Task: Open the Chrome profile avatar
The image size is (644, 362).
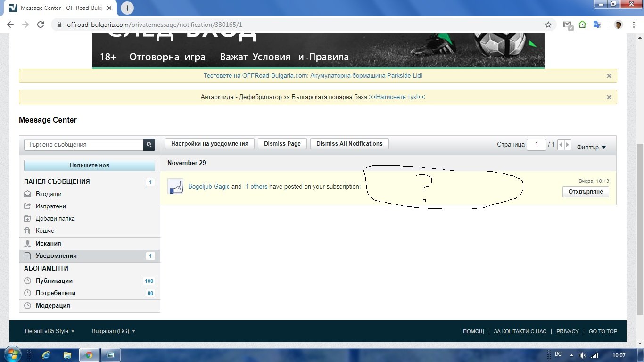Action: (x=618, y=25)
